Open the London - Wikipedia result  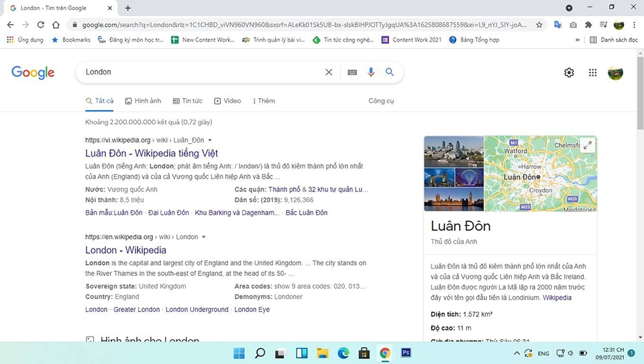(x=125, y=250)
